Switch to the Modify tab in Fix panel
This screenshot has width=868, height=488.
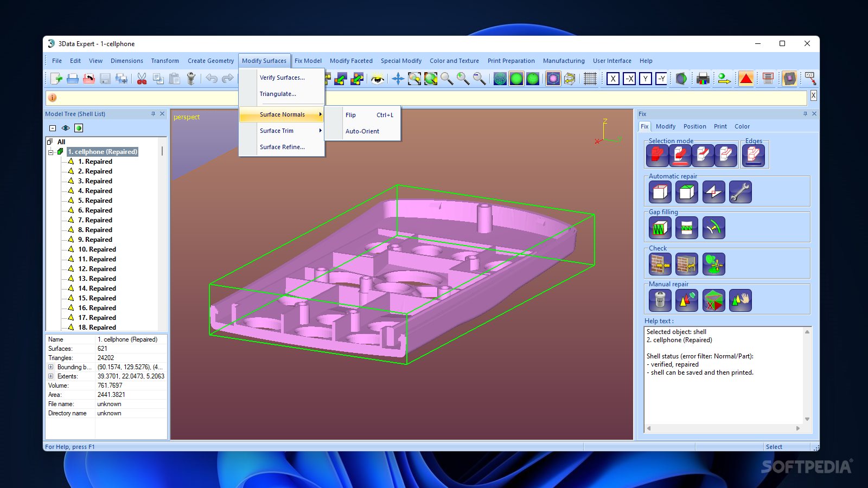(666, 126)
